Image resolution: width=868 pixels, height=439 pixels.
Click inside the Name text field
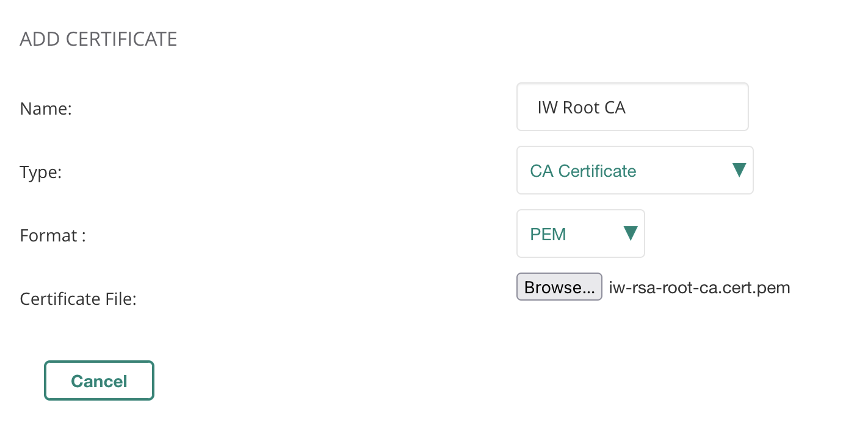coord(632,107)
